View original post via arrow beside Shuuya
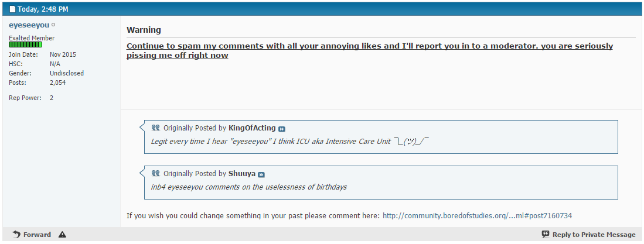Viewport: 644px width, 244px height. (261, 174)
